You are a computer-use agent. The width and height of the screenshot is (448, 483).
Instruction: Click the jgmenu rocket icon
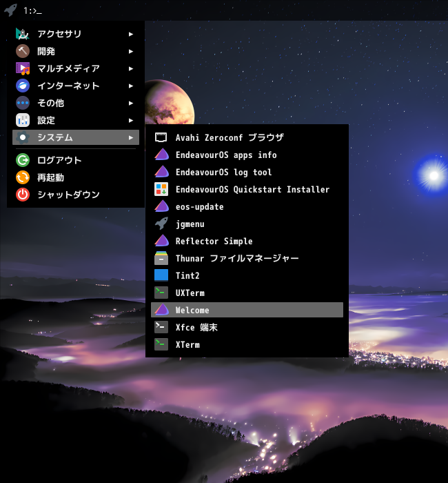coord(161,224)
